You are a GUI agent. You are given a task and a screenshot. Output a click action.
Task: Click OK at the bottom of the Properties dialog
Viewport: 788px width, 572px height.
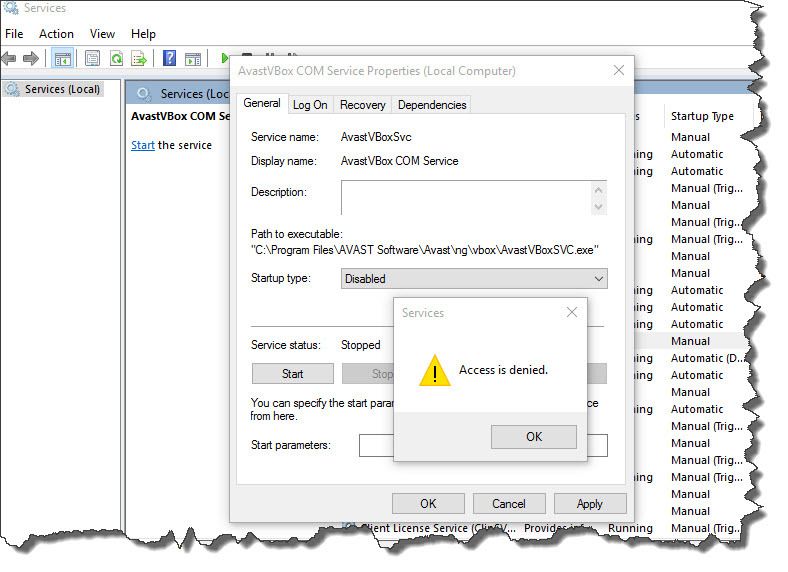click(x=428, y=504)
